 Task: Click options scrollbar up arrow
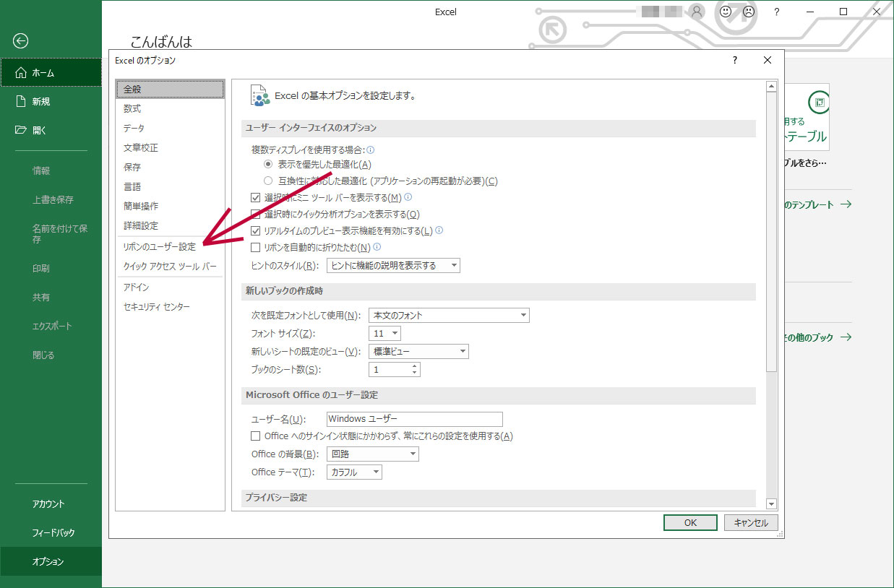[x=771, y=86]
